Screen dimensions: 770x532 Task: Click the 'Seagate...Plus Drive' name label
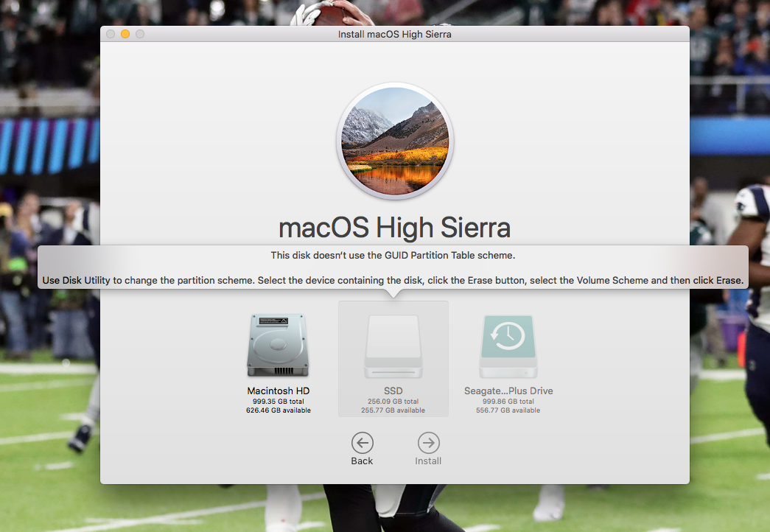coord(508,391)
